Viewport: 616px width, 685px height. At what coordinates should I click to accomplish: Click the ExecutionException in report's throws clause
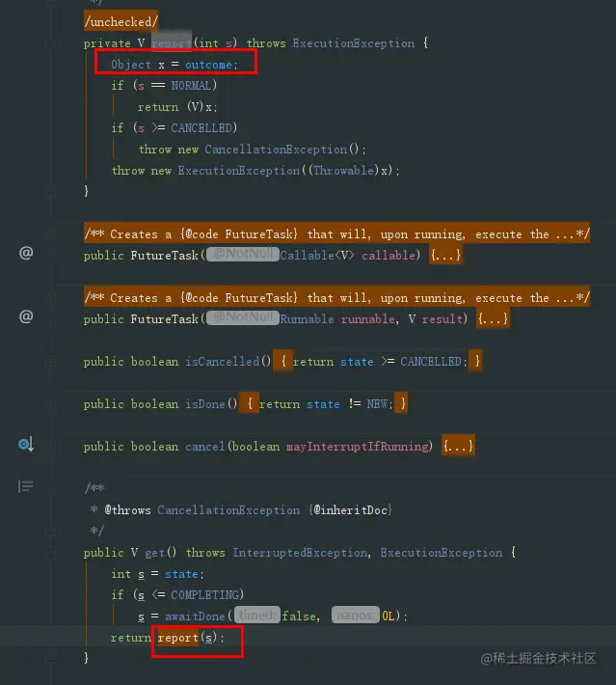[353, 43]
